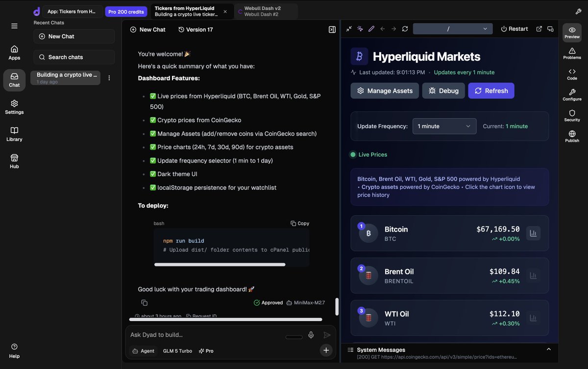
Task: Copy the assistant message with the copy icon
Action: coord(144,303)
